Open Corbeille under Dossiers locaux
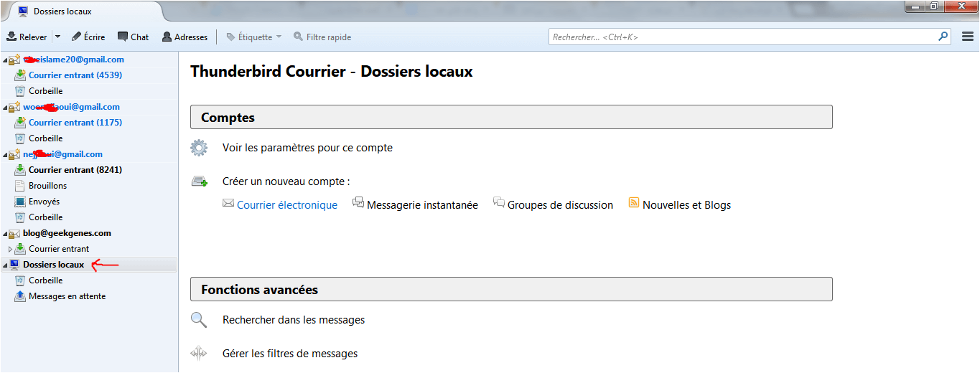 pos(45,280)
